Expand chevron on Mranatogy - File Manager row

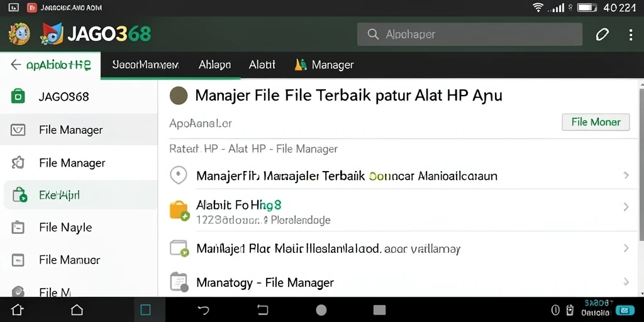pos(626,282)
